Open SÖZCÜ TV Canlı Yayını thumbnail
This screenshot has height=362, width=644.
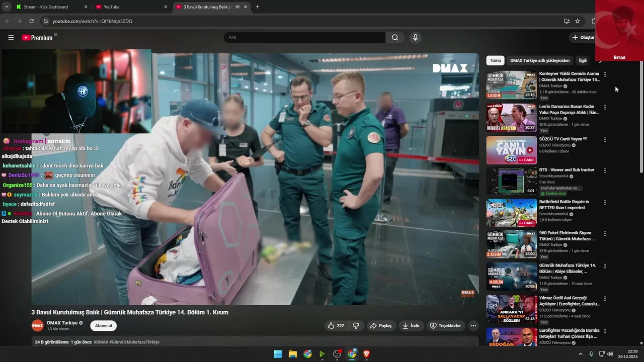pos(511,150)
